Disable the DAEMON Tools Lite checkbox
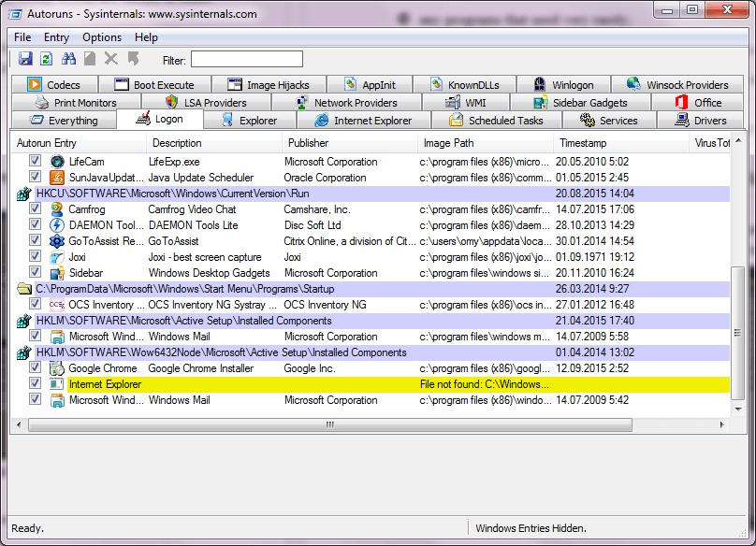Image resolution: width=756 pixels, height=546 pixels. [x=35, y=224]
